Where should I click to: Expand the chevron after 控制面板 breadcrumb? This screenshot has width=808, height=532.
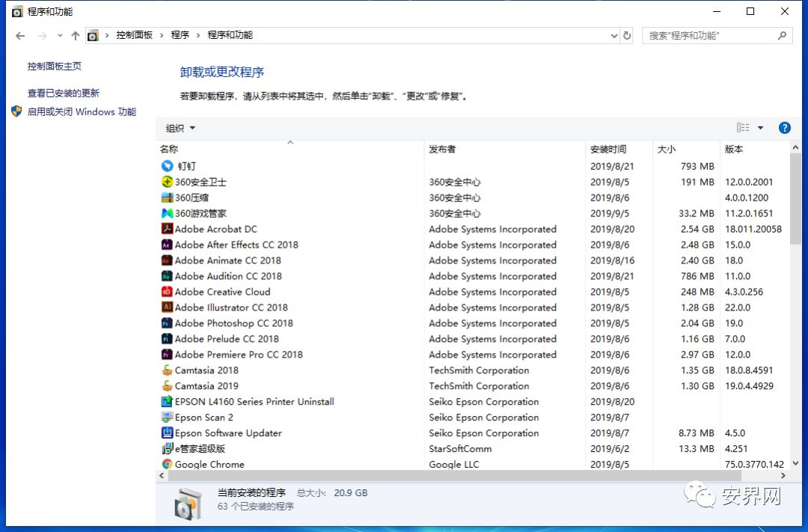tap(162, 36)
